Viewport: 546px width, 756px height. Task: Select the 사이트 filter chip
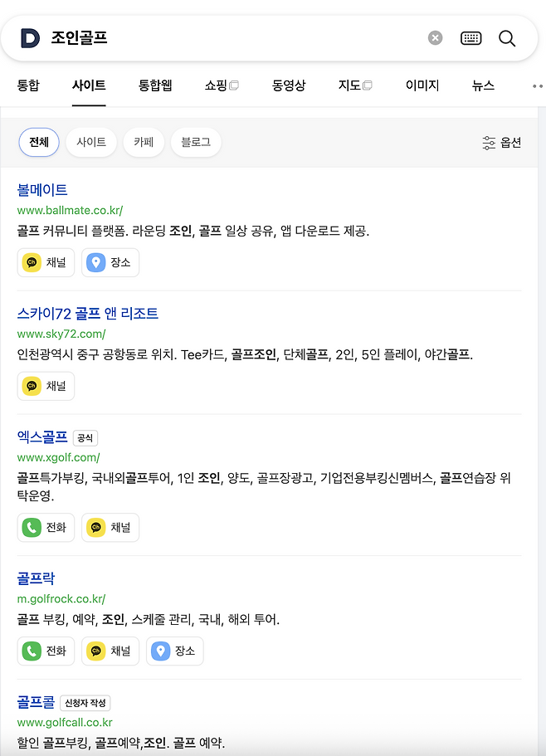91,142
